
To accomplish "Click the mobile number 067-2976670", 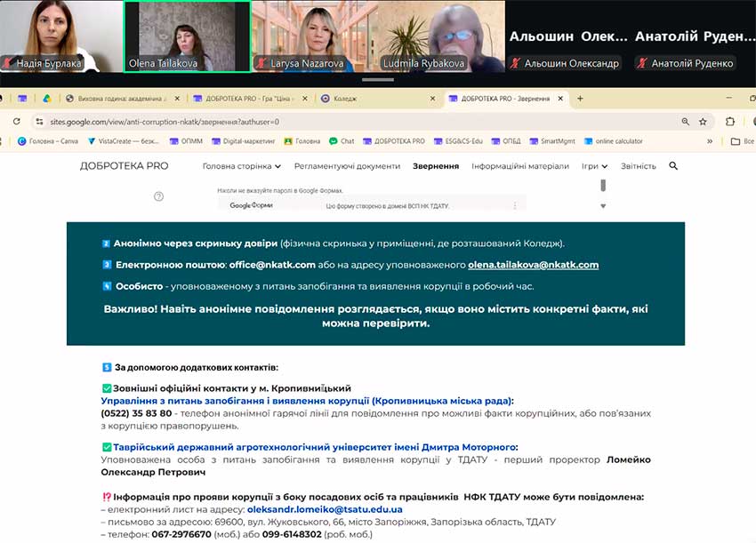I will [181, 534].
